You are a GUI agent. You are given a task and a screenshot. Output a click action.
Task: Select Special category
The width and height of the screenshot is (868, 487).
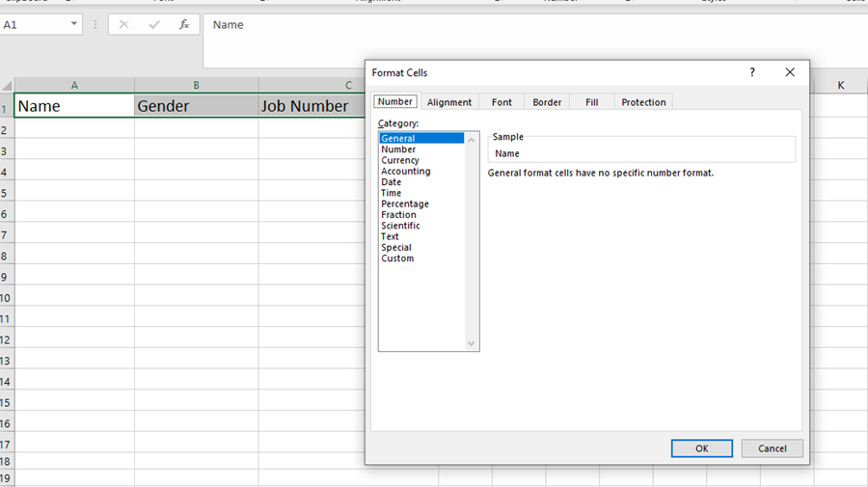(421, 248)
